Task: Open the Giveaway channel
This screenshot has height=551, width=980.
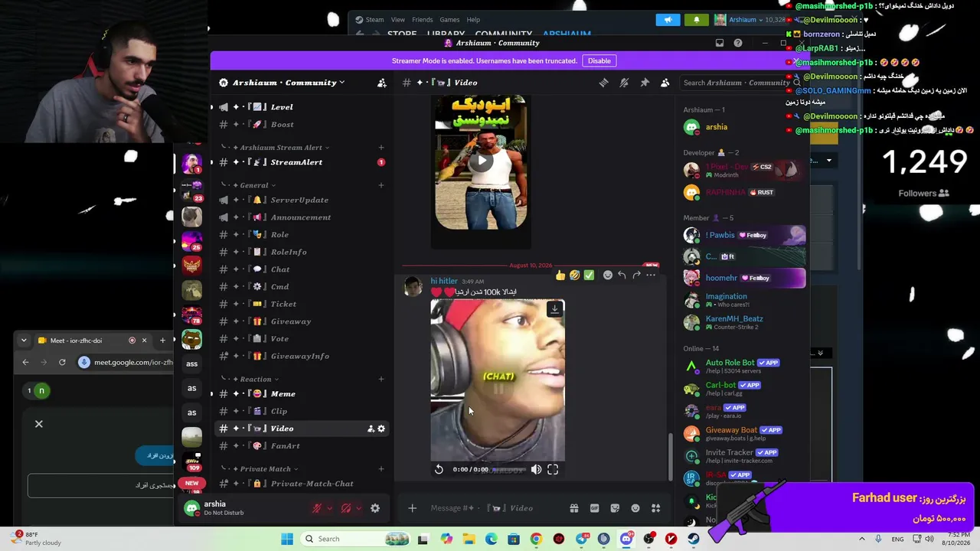Action: (x=301, y=321)
